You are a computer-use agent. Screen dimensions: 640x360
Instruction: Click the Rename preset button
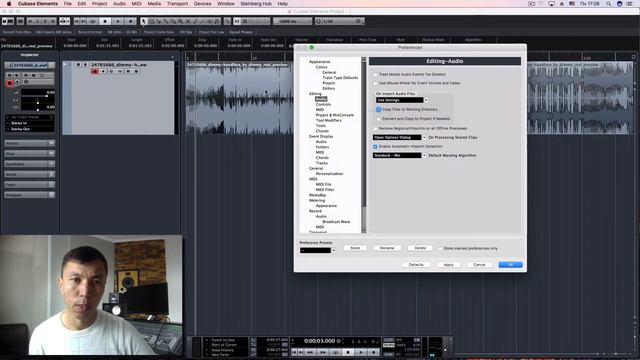tap(387, 248)
